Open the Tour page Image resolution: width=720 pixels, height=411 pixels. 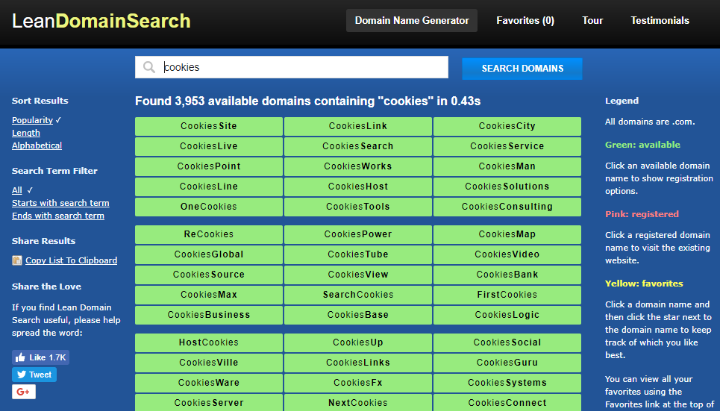[592, 21]
